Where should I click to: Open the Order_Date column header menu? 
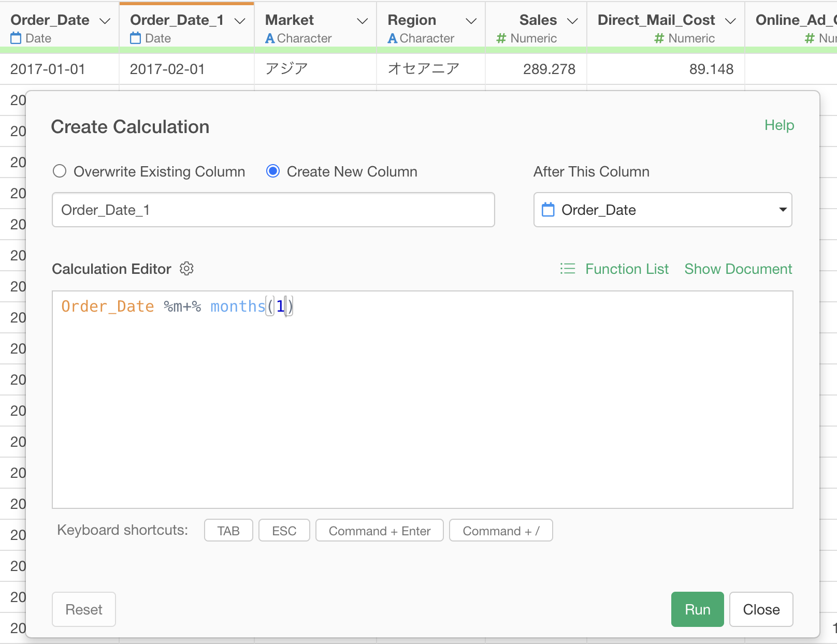105,21
